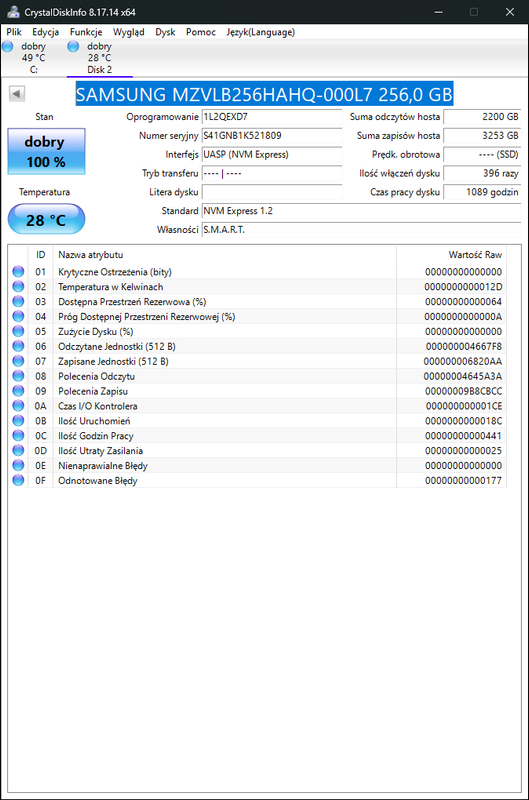The height and width of the screenshot is (800, 529).
Task: Open the Język(Language) menu
Action: (261, 32)
